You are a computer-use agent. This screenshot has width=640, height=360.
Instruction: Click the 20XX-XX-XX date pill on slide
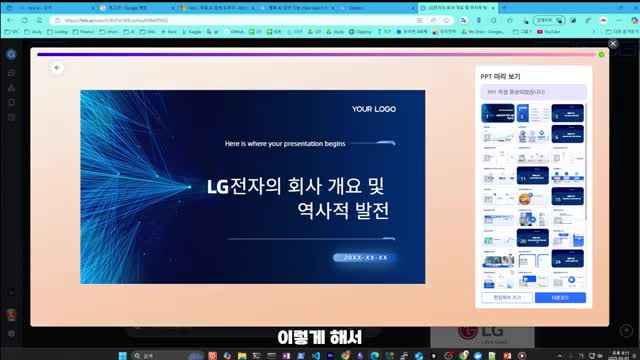click(x=365, y=258)
